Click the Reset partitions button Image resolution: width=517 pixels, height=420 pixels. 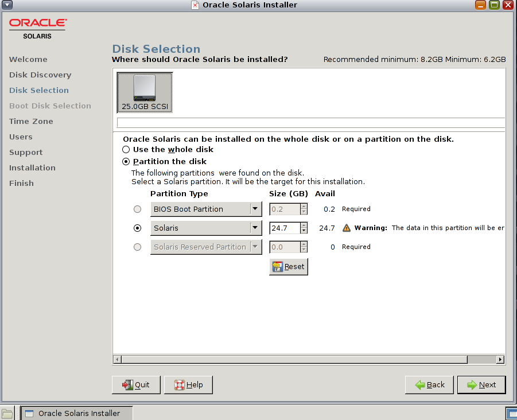coord(289,267)
